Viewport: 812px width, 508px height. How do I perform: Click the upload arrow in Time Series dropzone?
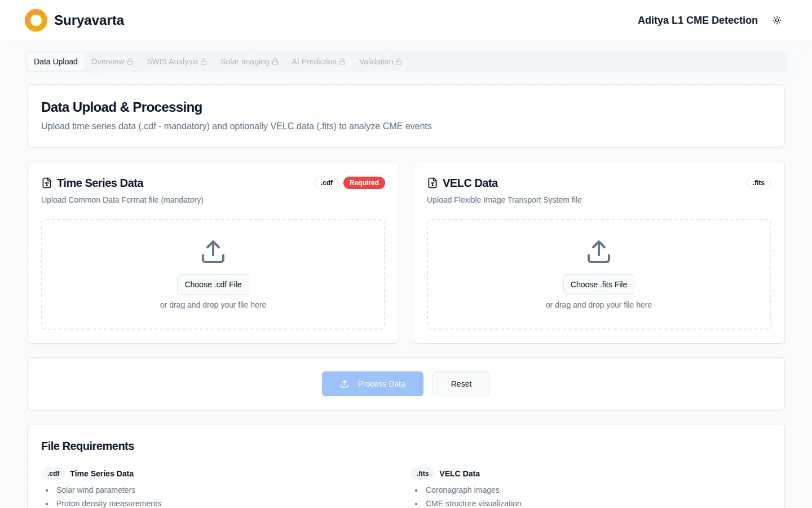[x=213, y=252]
